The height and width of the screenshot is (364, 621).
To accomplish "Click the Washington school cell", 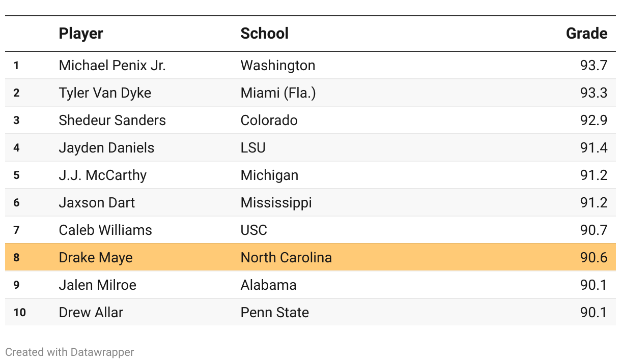I will click(277, 66).
